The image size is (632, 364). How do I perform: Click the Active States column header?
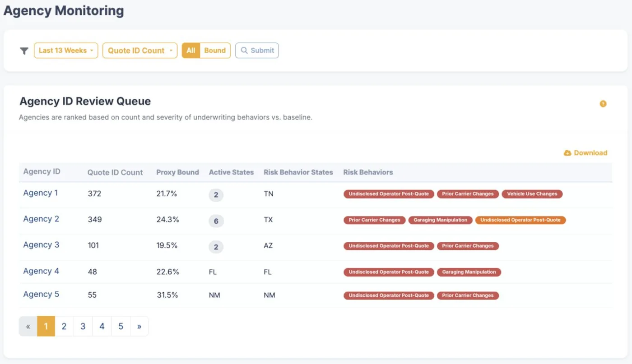(231, 172)
